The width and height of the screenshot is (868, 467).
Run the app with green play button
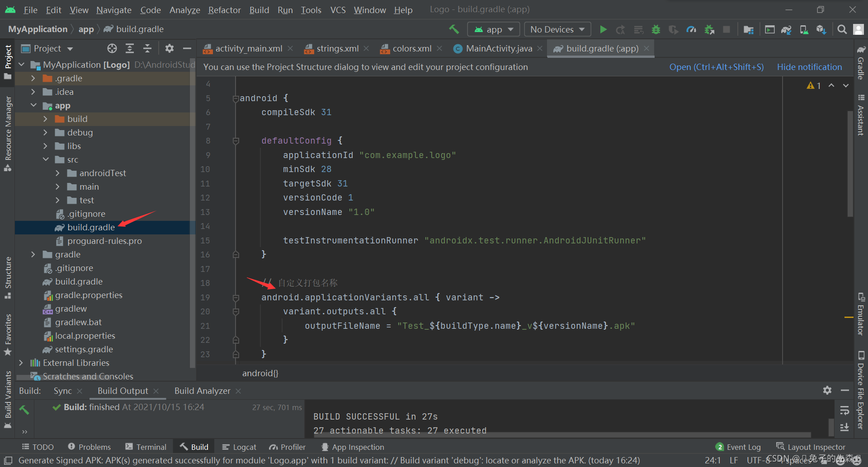coord(603,29)
